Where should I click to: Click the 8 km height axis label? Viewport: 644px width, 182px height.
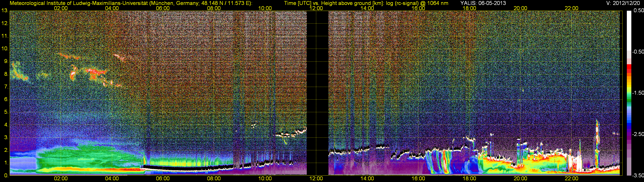coord(6,74)
